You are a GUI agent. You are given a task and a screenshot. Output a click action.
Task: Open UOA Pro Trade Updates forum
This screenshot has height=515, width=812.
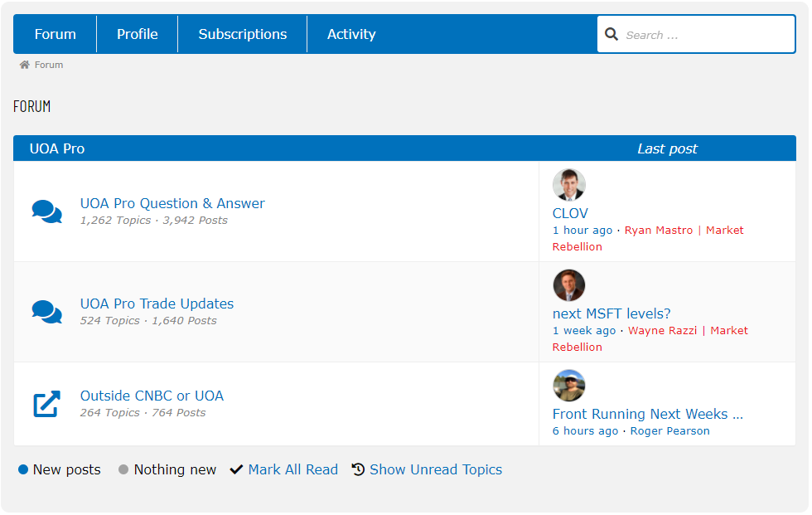(157, 304)
